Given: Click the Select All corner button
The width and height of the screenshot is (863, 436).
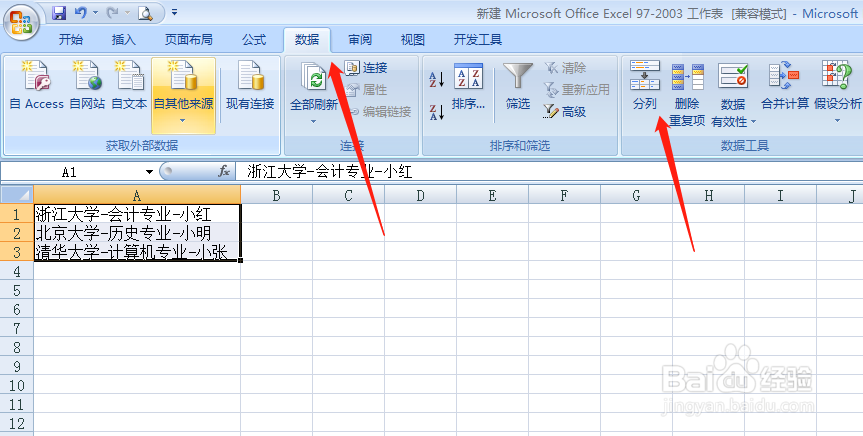Looking at the screenshot, I should [x=17, y=194].
